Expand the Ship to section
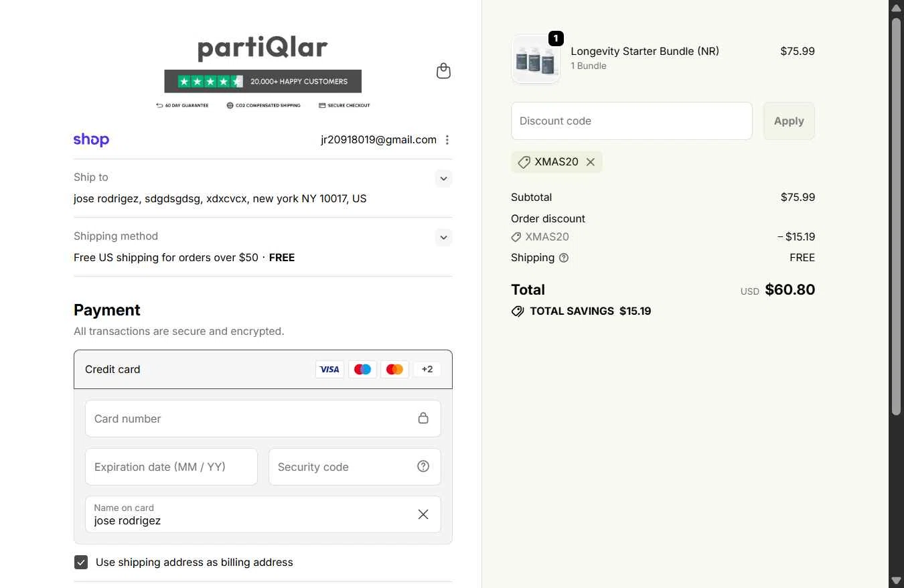The height and width of the screenshot is (588, 904). pyautogui.click(x=443, y=179)
